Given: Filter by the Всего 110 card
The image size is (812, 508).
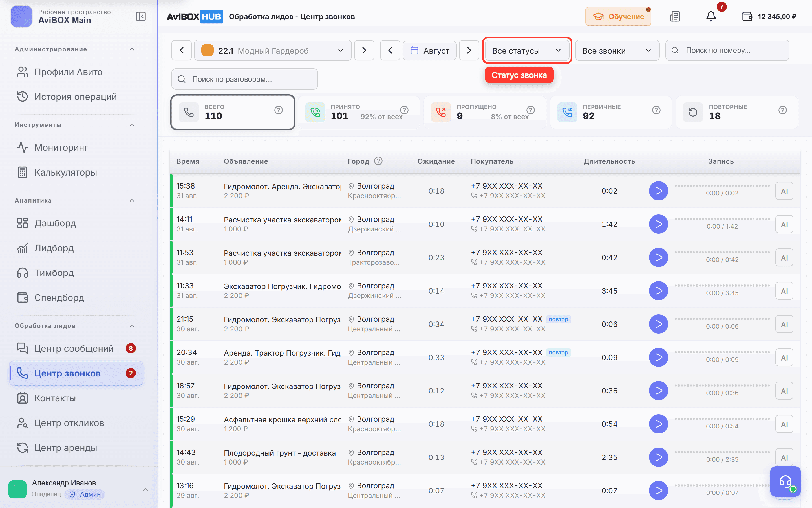Looking at the screenshot, I should point(233,112).
